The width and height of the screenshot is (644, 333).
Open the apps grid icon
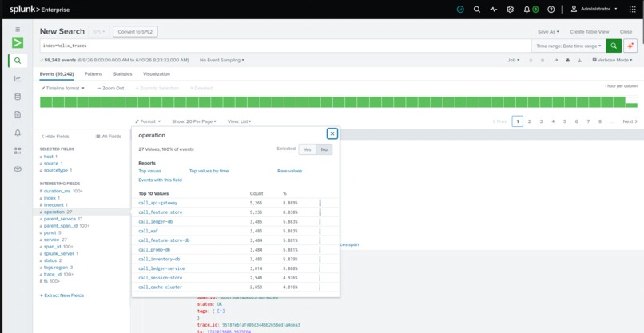(633, 9)
